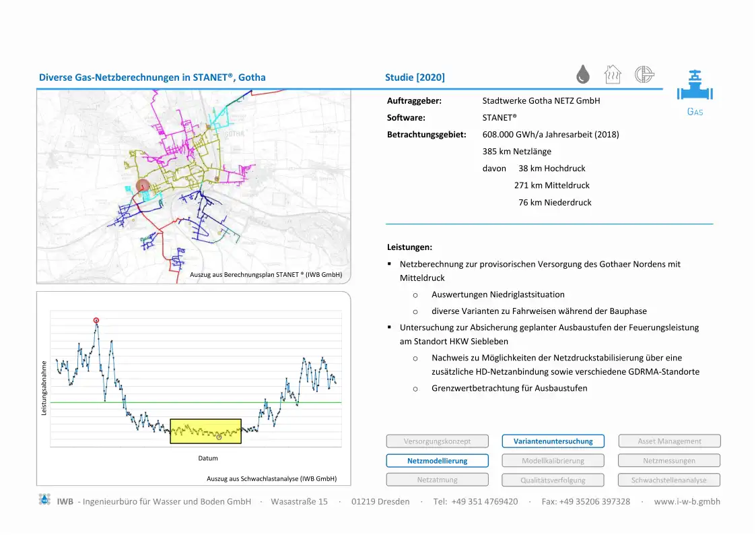
Task: Click the gray water drop icon
Action: tap(583, 74)
